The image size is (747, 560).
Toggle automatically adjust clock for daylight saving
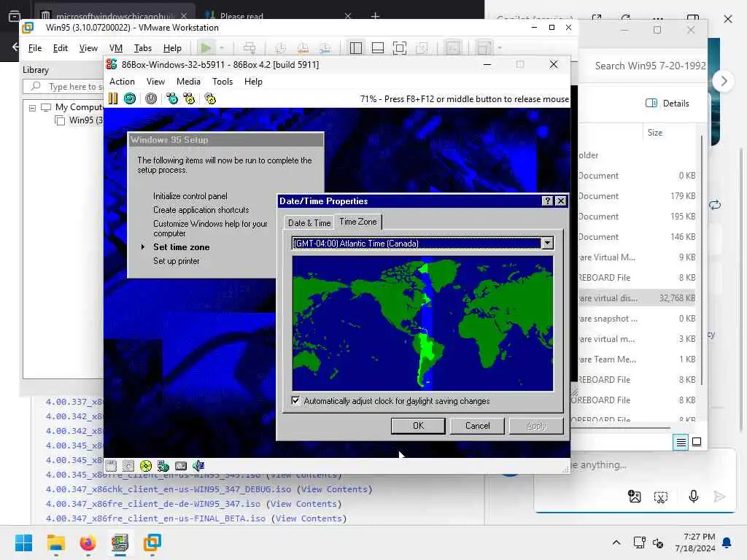[296, 400]
